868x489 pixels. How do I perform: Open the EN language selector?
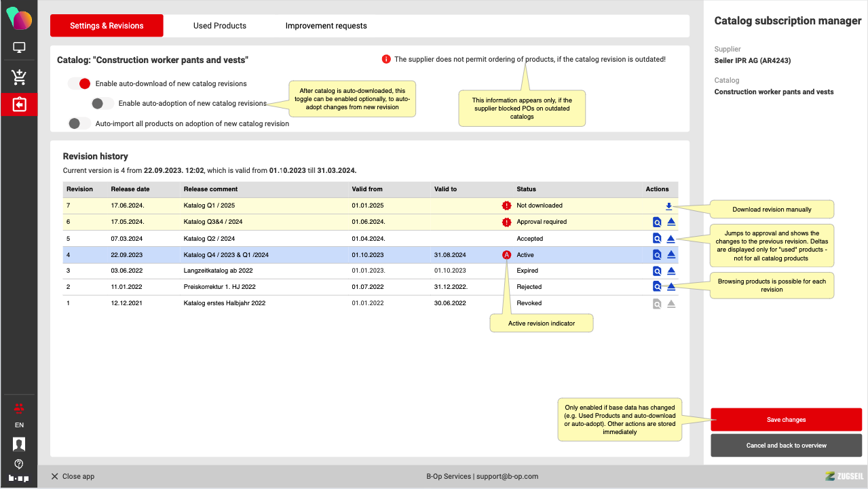(x=19, y=425)
